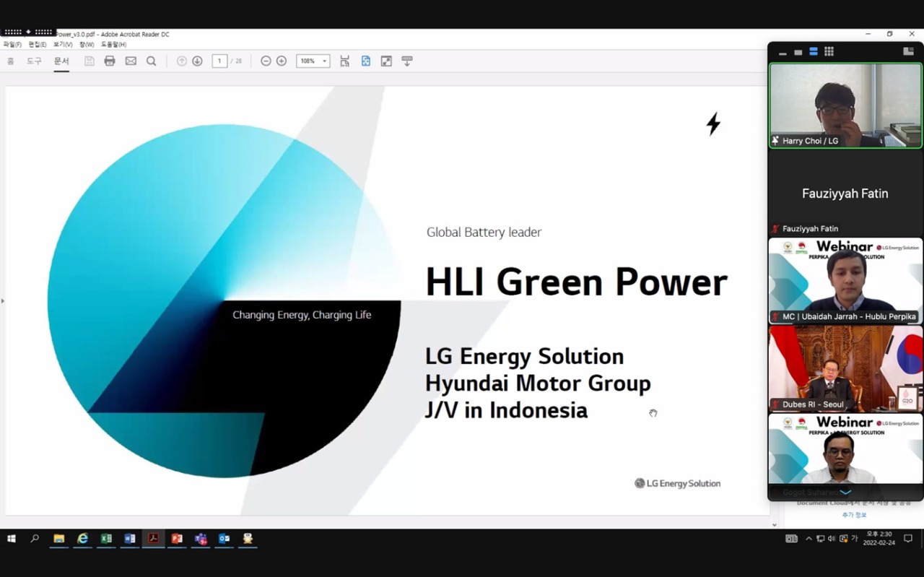Image resolution: width=924 pixels, height=577 pixels.
Task: Open Excel from the Windows taskbar
Action: [x=106, y=539]
